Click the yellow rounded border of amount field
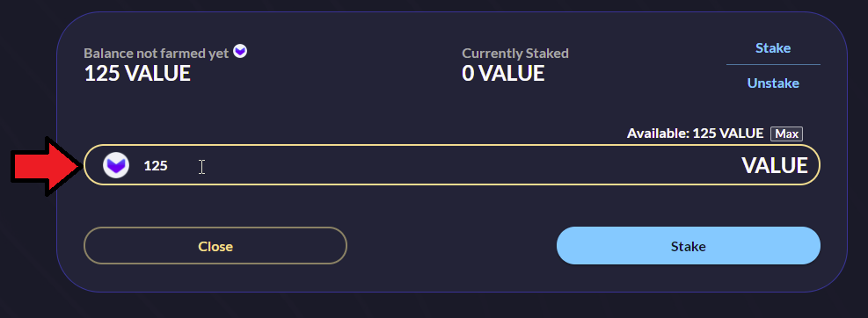The image size is (868, 318). tap(451, 146)
